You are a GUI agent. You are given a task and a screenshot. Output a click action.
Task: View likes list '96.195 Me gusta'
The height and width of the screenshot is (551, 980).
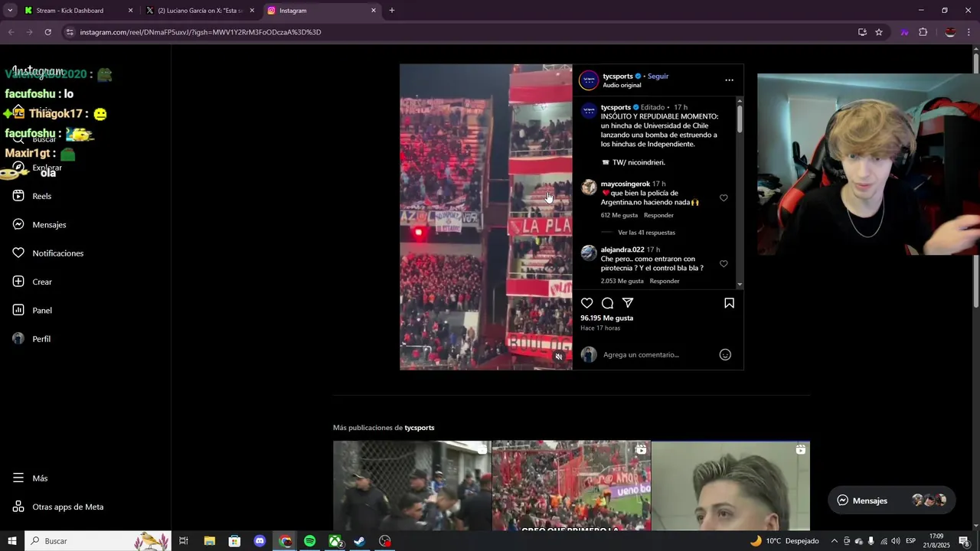tap(606, 318)
